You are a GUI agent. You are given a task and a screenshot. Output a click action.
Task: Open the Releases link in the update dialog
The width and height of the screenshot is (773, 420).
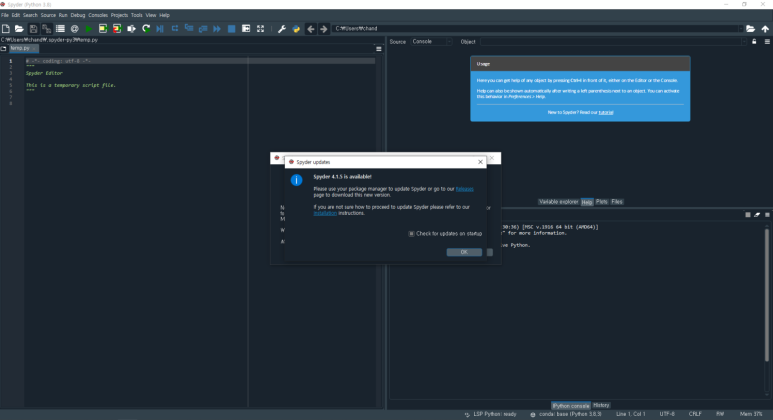pyautogui.click(x=464, y=189)
